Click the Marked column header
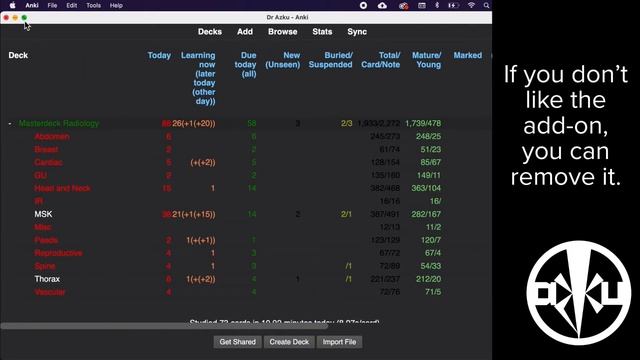This screenshot has height=360, width=640. 468,56
